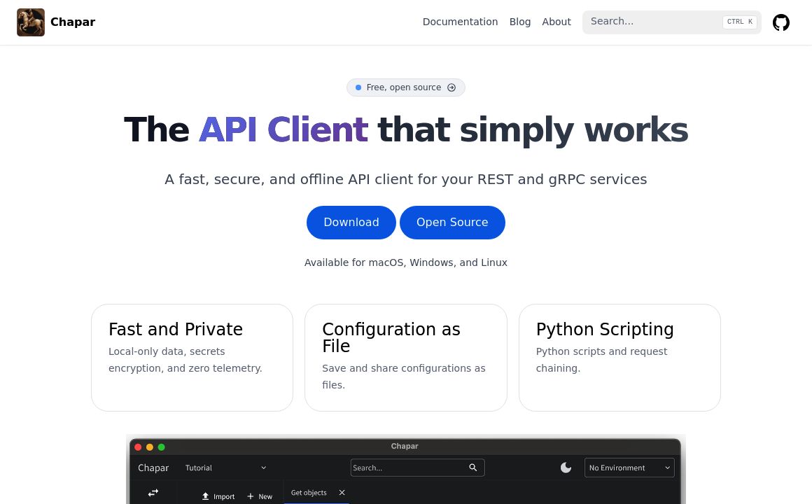
Task: Open the Documentation menu link
Action: (460, 22)
